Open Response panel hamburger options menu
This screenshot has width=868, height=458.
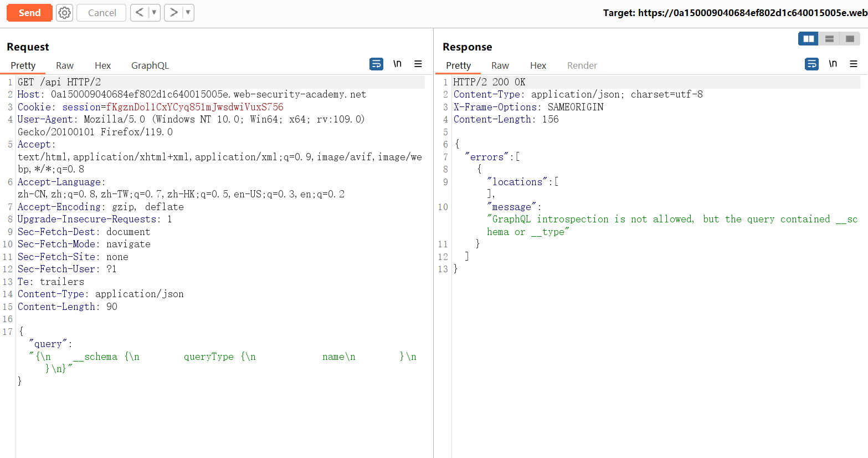(x=854, y=64)
